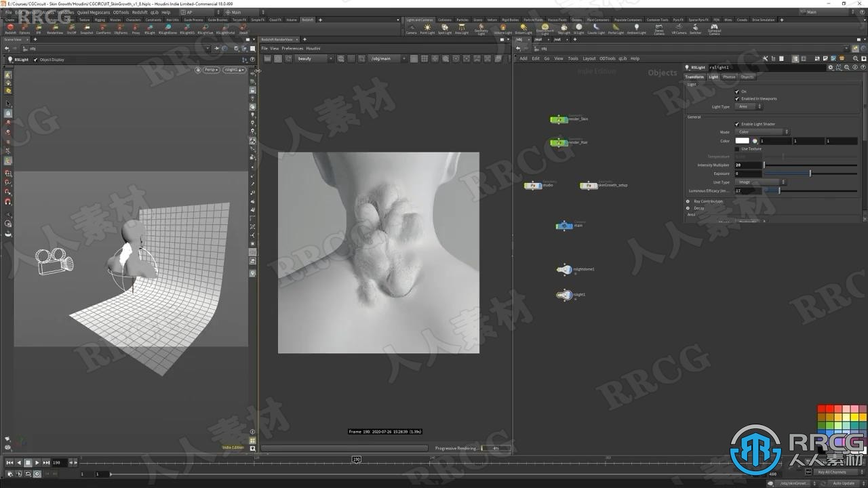Click the RSLight shelf tool
The height and width of the screenshot is (488, 868).
(150, 29)
